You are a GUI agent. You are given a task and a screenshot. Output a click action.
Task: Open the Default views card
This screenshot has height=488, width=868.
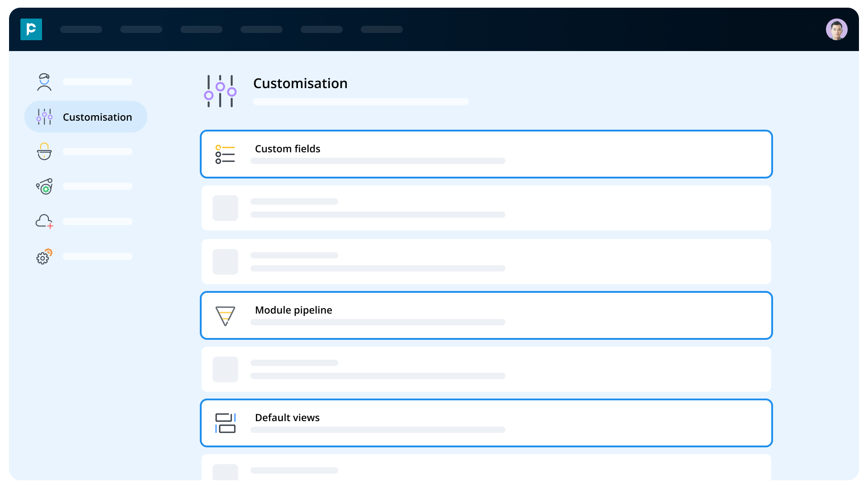(486, 422)
